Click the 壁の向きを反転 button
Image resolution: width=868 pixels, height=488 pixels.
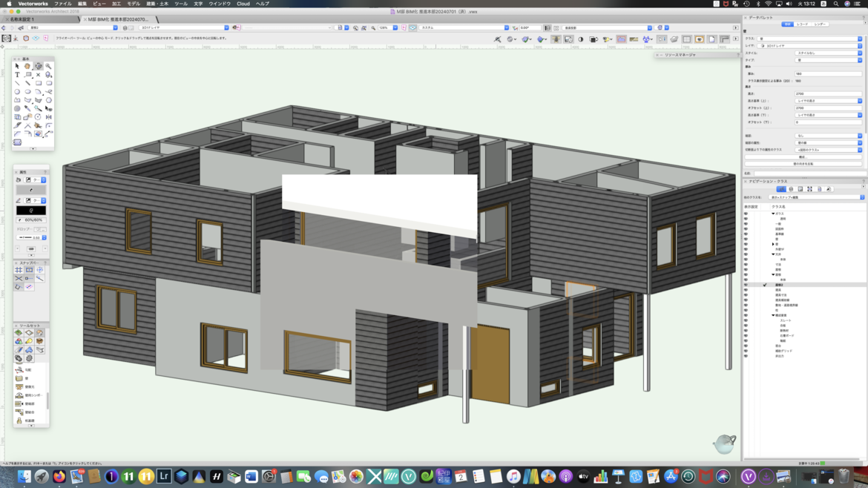pos(803,164)
